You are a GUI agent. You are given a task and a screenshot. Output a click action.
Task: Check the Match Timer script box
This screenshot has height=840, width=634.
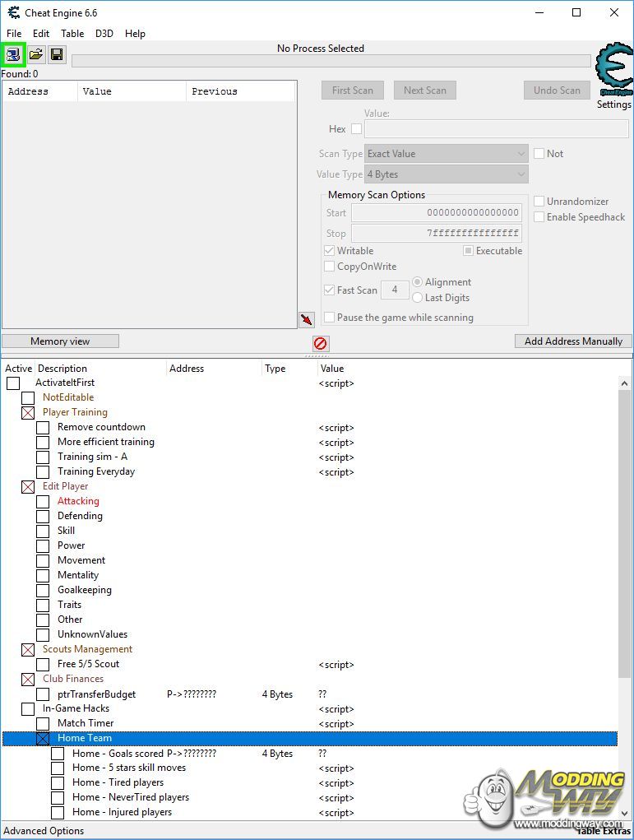[43, 723]
